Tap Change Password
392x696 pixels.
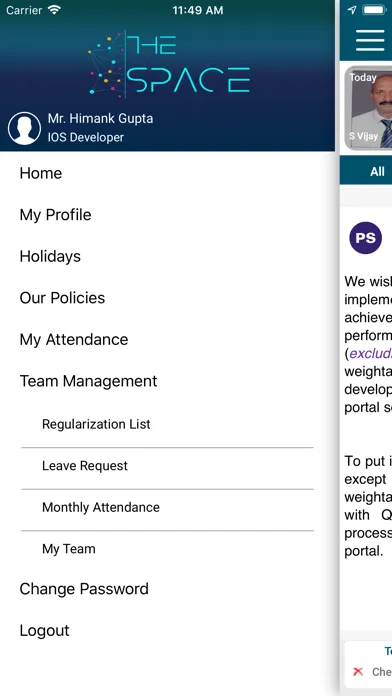(x=84, y=589)
